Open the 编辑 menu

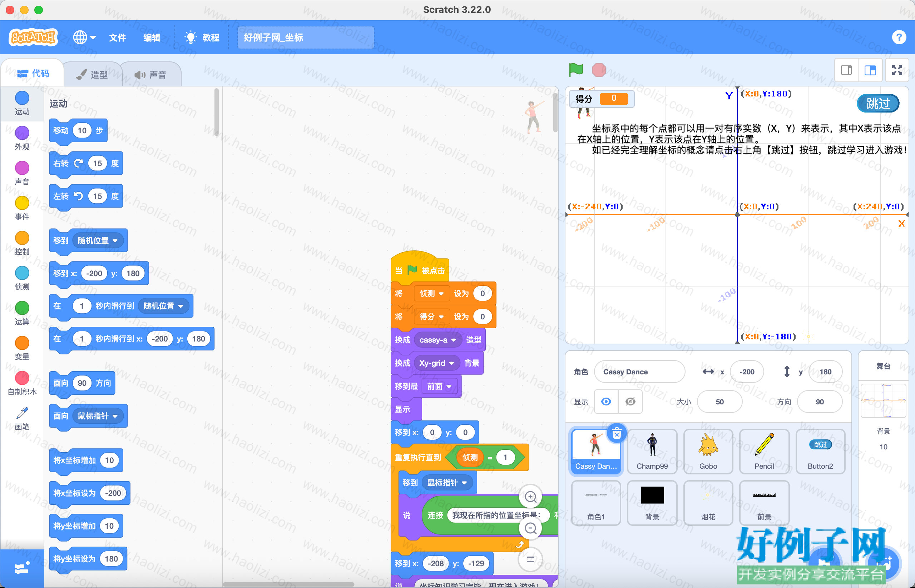(x=152, y=38)
